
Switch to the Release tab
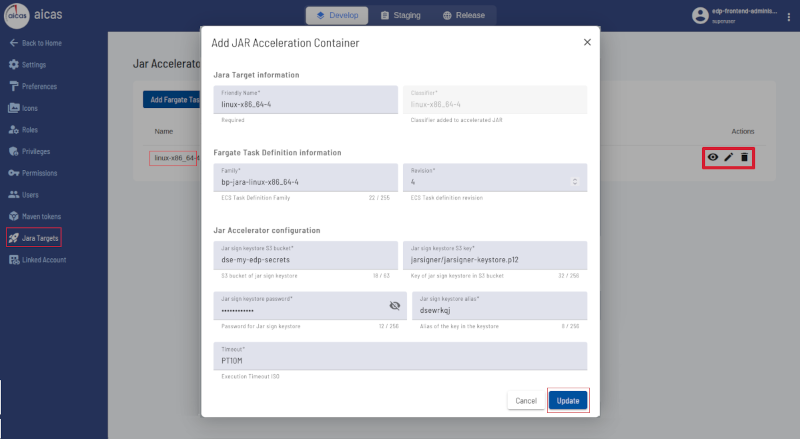[x=464, y=15]
